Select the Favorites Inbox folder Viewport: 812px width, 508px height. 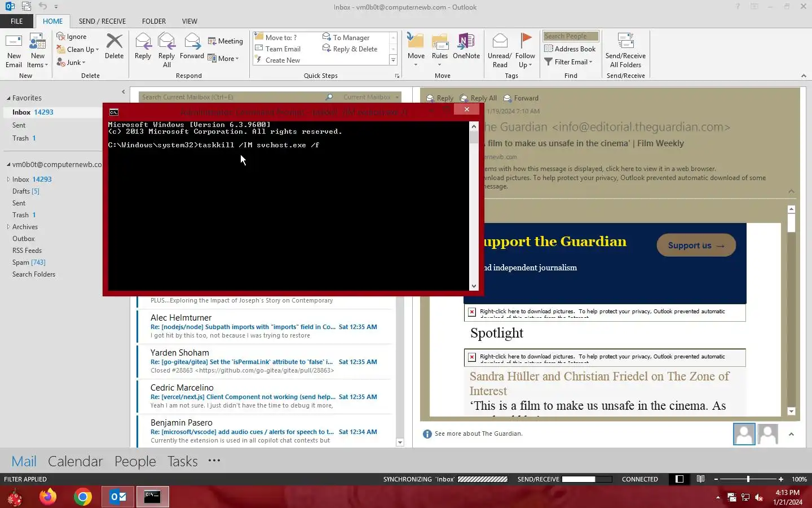[54, 112]
